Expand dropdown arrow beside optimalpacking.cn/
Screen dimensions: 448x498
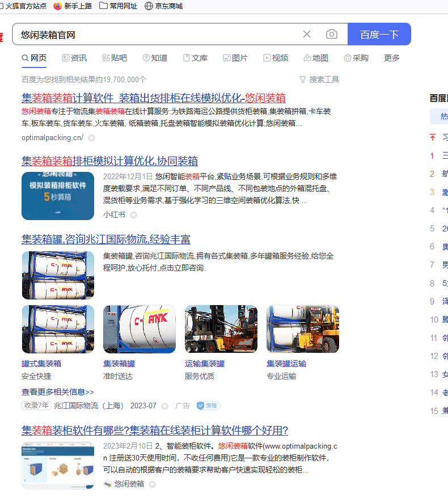click(91, 138)
